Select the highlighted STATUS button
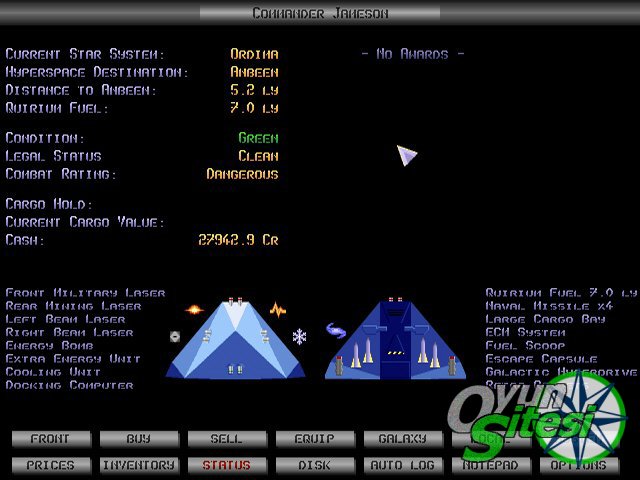The image size is (640, 480). pyautogui.click(x=227, y=465)
